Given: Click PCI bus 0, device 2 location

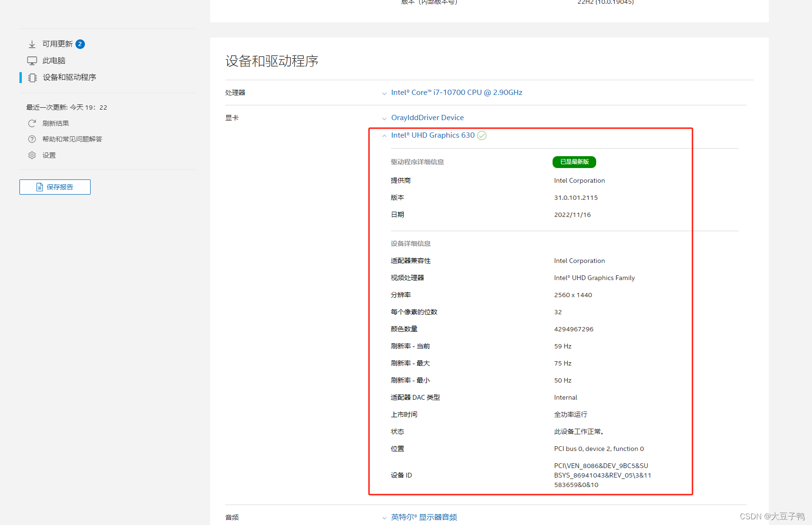Looking at the screenshot, I should [x=599, y=449].
